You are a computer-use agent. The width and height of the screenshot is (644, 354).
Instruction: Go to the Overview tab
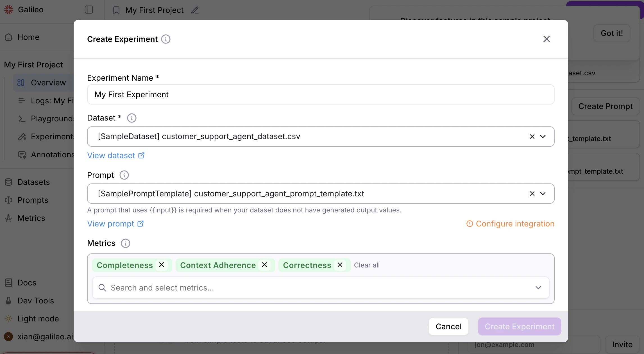point(48,82)
